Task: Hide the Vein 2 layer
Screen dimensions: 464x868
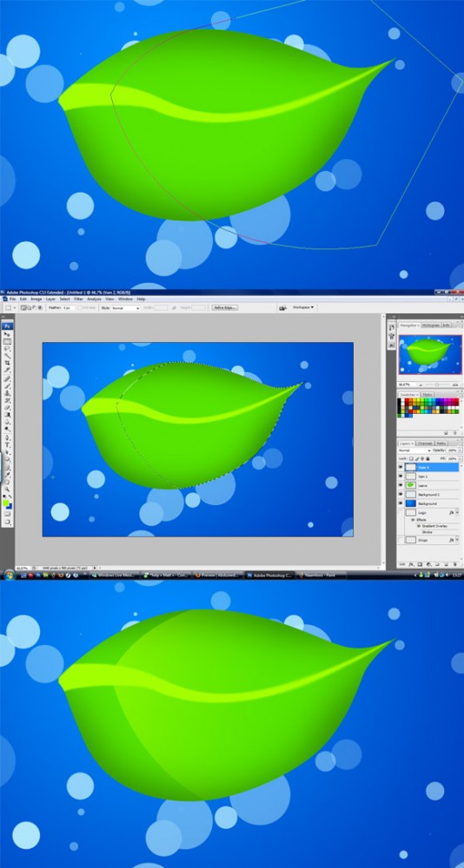Action: [401, 467]
